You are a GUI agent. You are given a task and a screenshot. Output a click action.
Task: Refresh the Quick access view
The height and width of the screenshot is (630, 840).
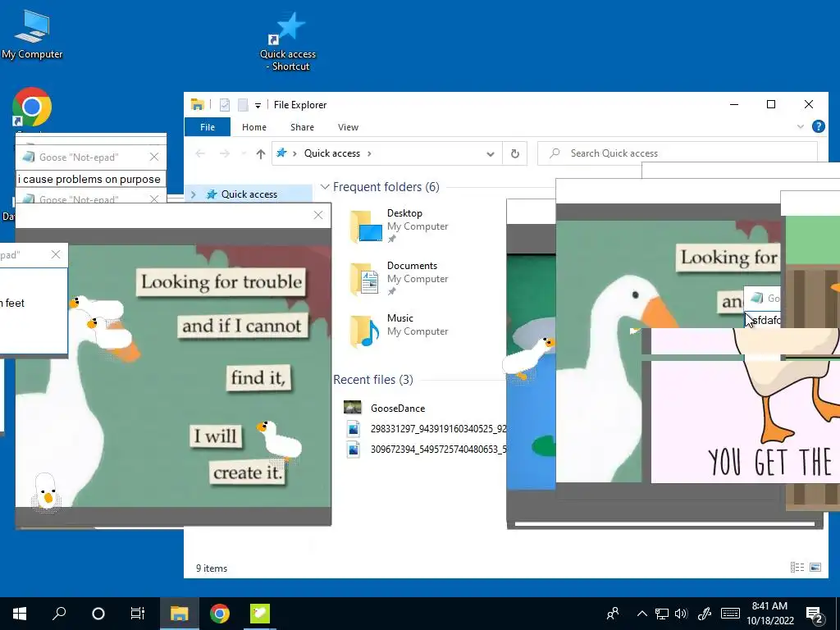[515, 153]
